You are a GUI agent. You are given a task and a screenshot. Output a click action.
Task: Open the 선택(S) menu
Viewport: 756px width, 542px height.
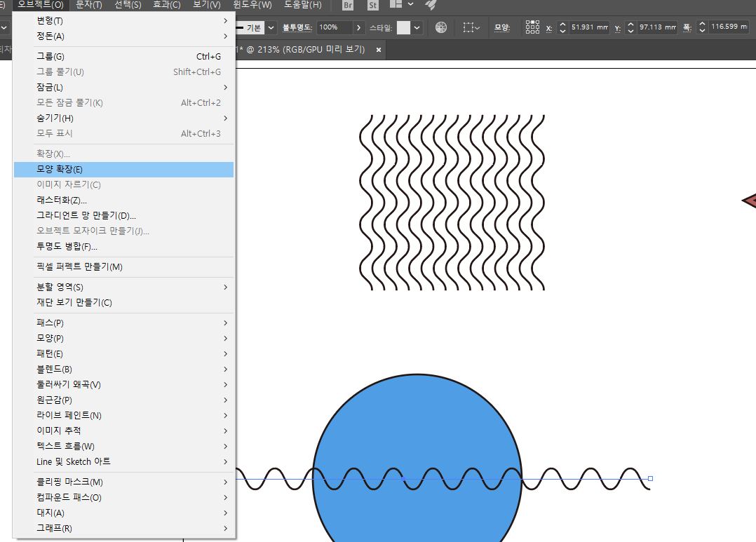click(128, 5)
